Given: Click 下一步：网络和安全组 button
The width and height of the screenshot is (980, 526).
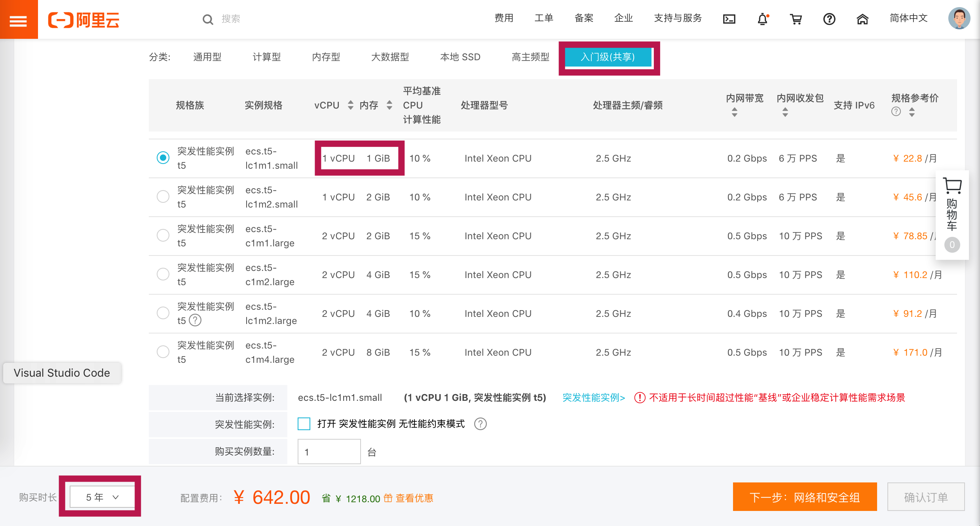Looking at the screenshot, I should (x=804, y=497).
